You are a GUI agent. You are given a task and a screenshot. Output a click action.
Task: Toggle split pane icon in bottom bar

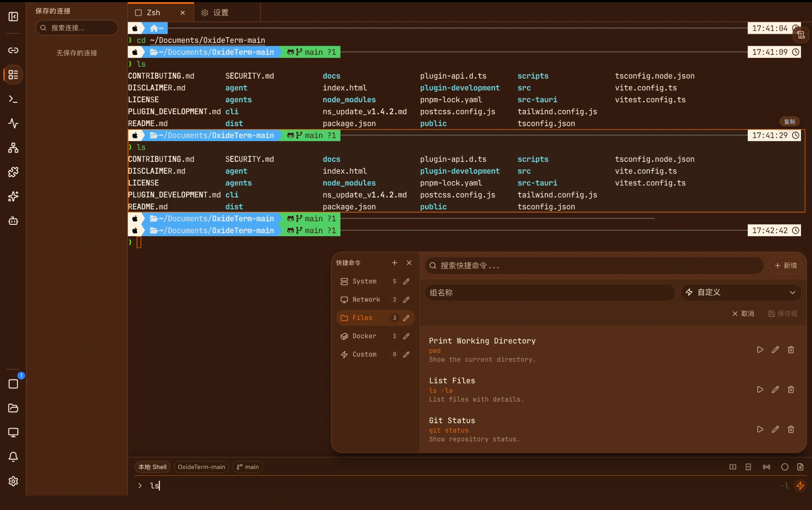tap(732, 467)
